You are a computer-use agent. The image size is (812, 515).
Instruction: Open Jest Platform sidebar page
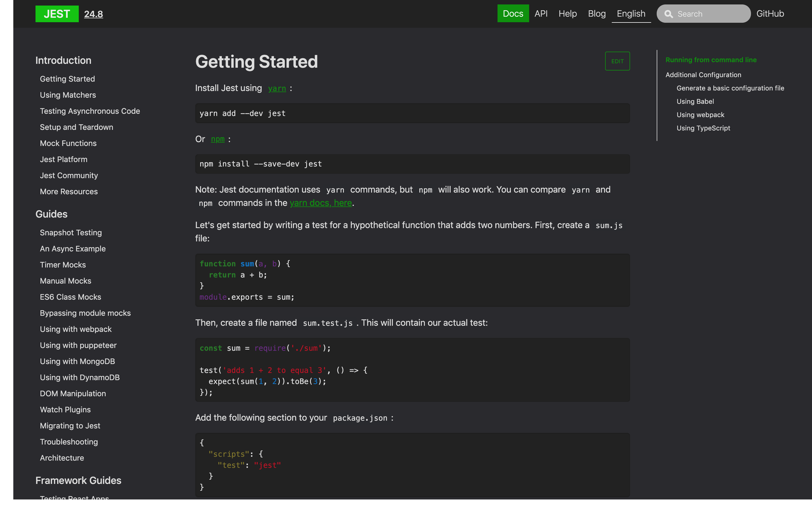click(x=64, y=159)
